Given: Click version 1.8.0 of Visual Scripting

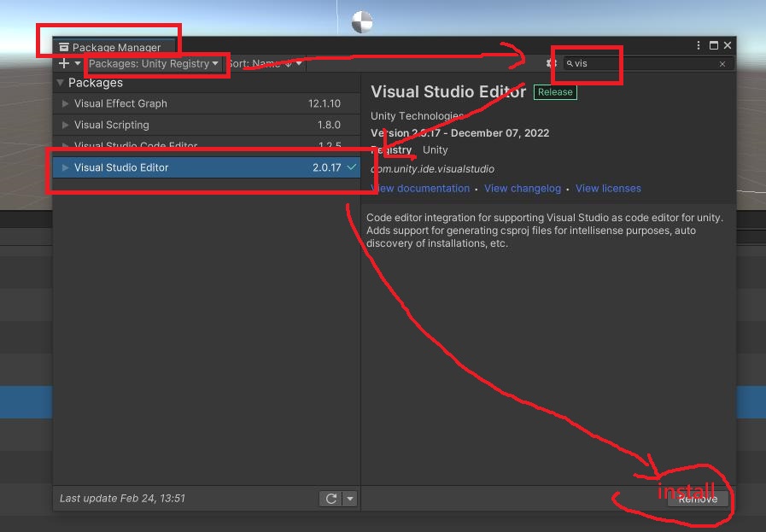Looking at the screenshot, I should (x=330, y=125).
